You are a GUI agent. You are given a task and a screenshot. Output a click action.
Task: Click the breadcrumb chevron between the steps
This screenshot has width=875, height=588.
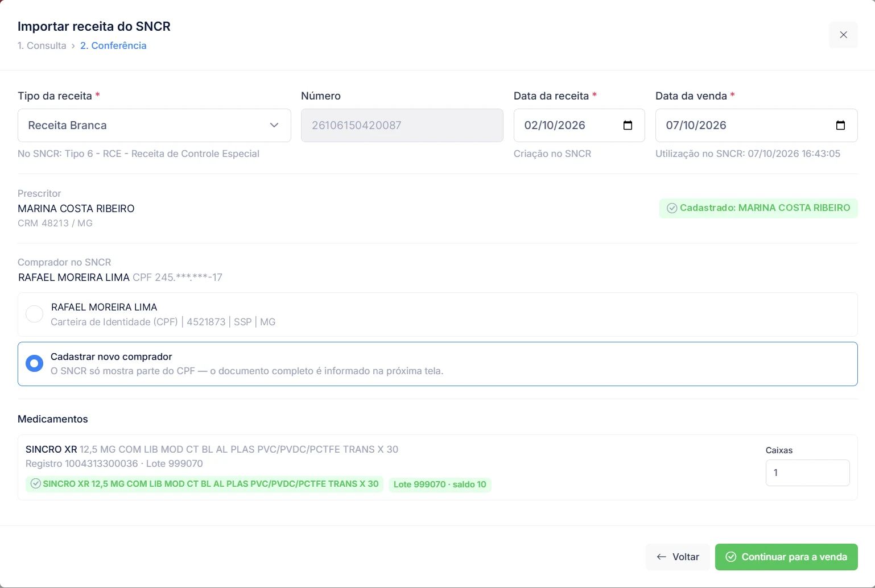(73, 45)
